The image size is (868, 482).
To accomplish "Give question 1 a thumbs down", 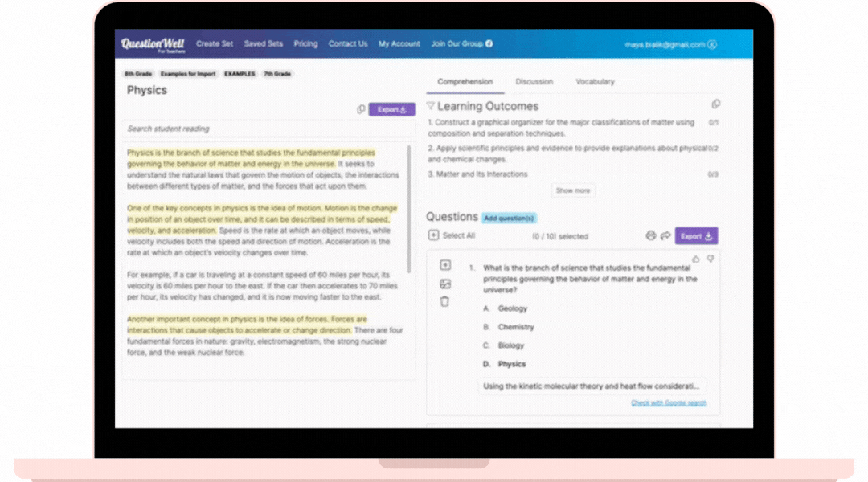I will pos(710,259).
